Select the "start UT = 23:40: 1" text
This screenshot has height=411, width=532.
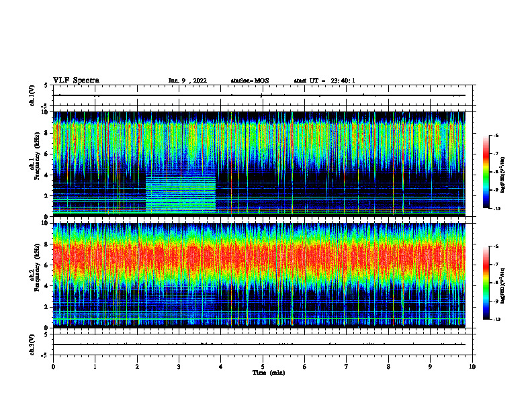(x=324, y=81)
